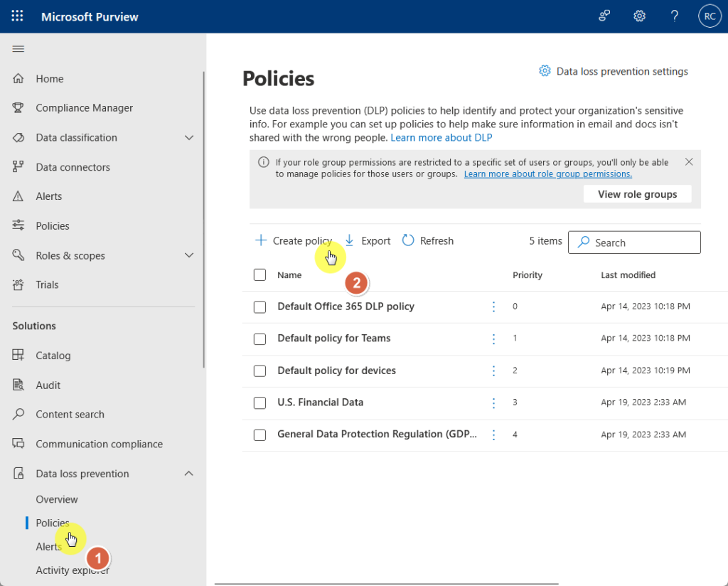Check the Default policy for Teams checkbox
The image size is (728, 586).
coord(260,339)
